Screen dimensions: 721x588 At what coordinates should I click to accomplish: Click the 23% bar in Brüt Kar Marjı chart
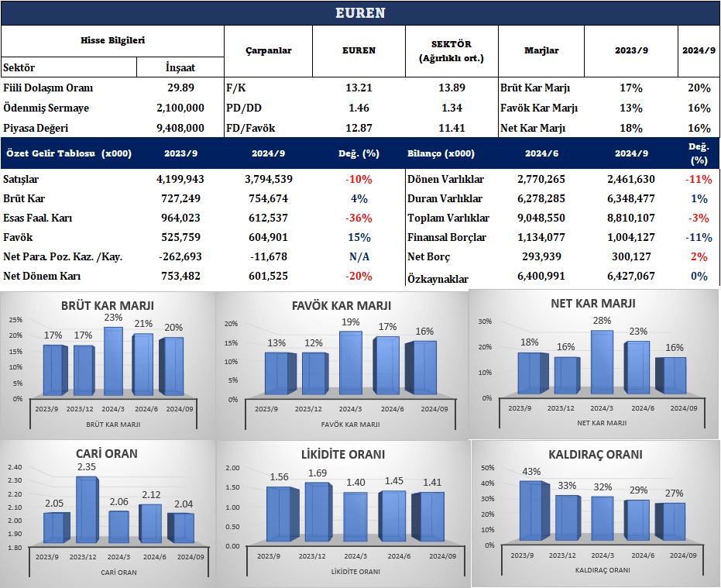[113, 361]
